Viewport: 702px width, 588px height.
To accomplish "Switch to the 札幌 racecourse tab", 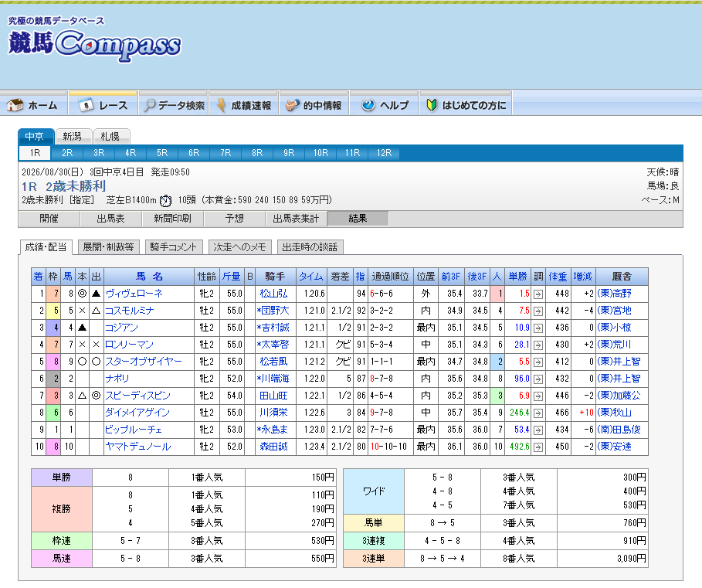I will [111, 136].
